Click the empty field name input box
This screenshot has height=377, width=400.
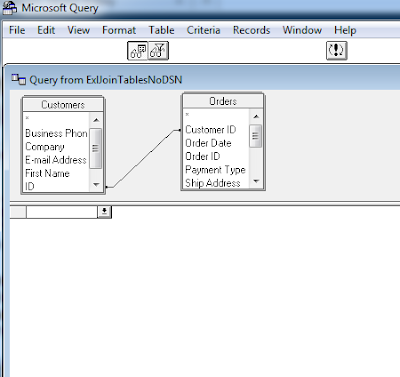point(62,212)
